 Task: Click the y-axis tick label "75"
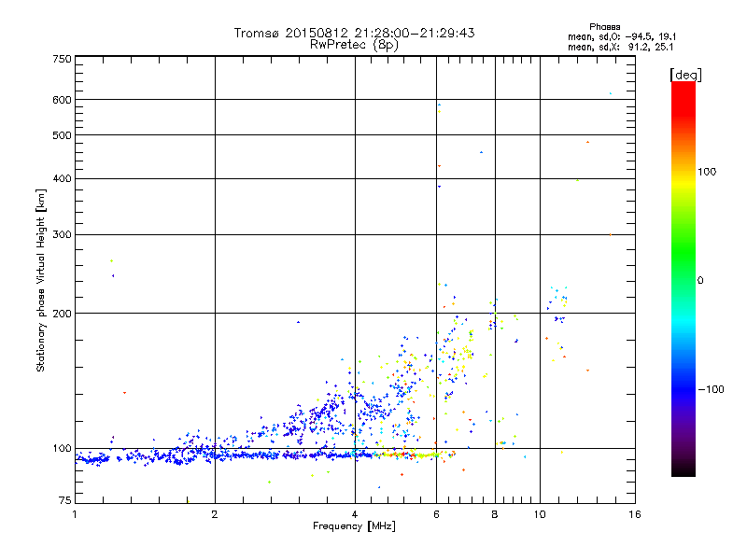[x=65, y=500]
